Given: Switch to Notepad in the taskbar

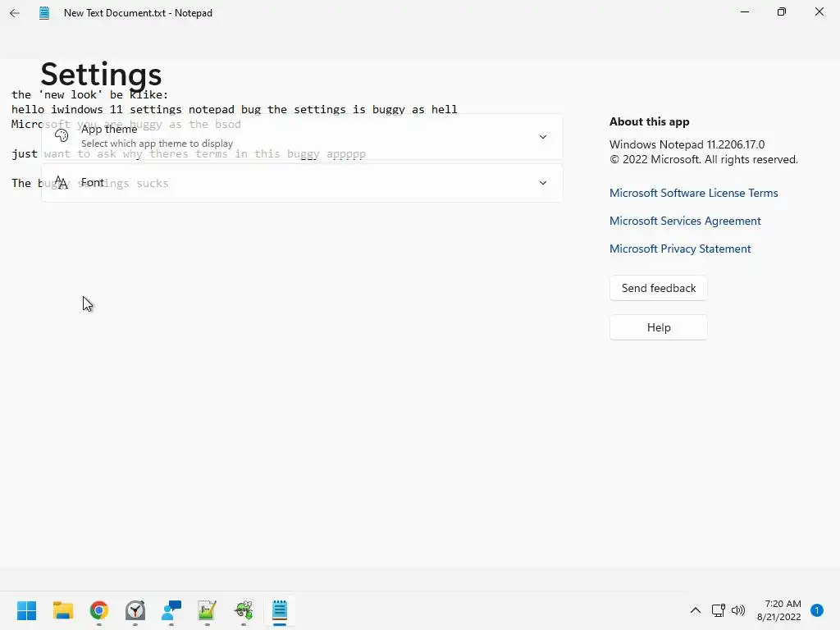Looking at the screenshot, I should (280, 610).
